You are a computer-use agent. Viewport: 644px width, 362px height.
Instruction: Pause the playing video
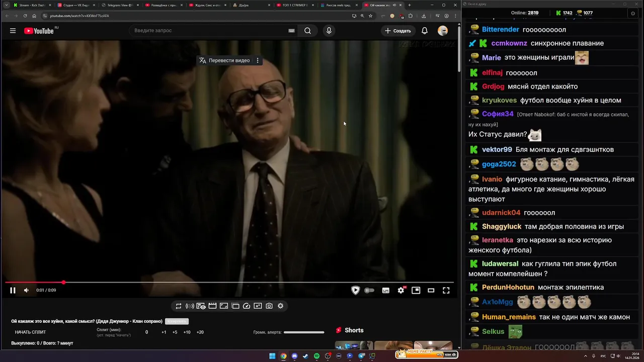pos(13,290)
